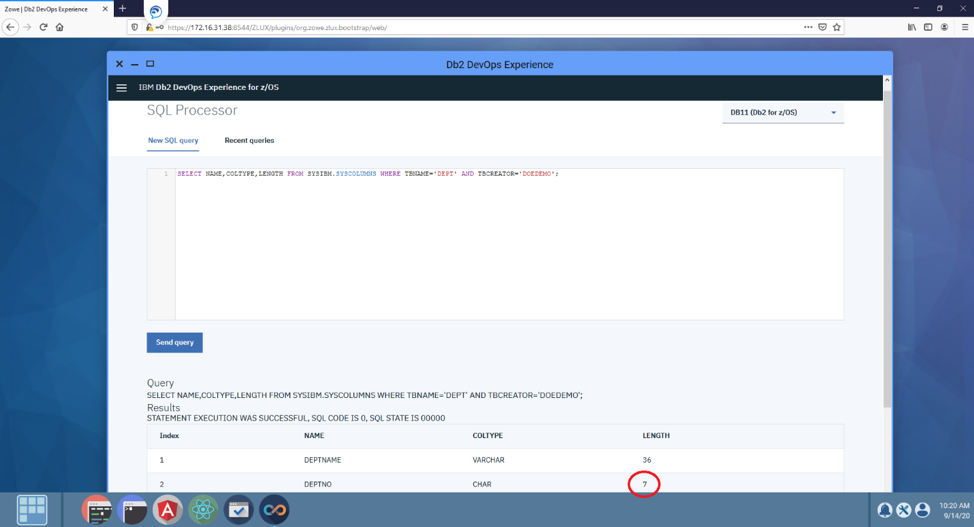Click the COLTYPE column header
The width and height of the screenshot is (974, 527).
click(x=488, y=436)
